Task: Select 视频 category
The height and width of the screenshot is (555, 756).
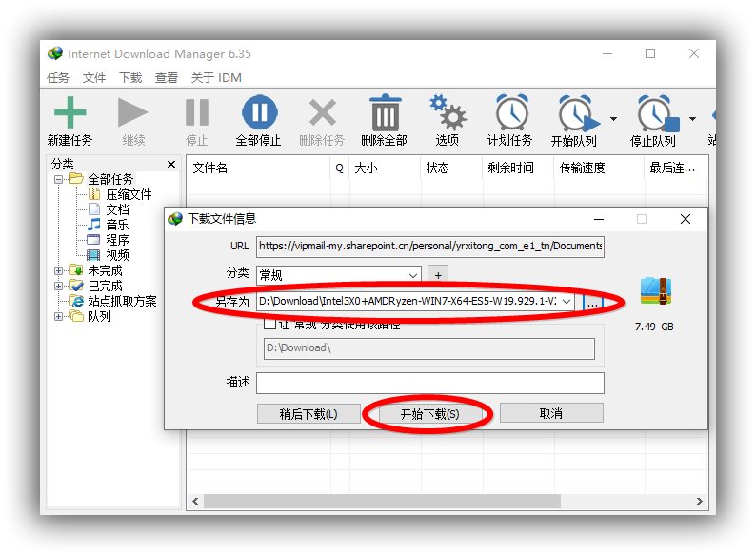Action: click(117, 255)
